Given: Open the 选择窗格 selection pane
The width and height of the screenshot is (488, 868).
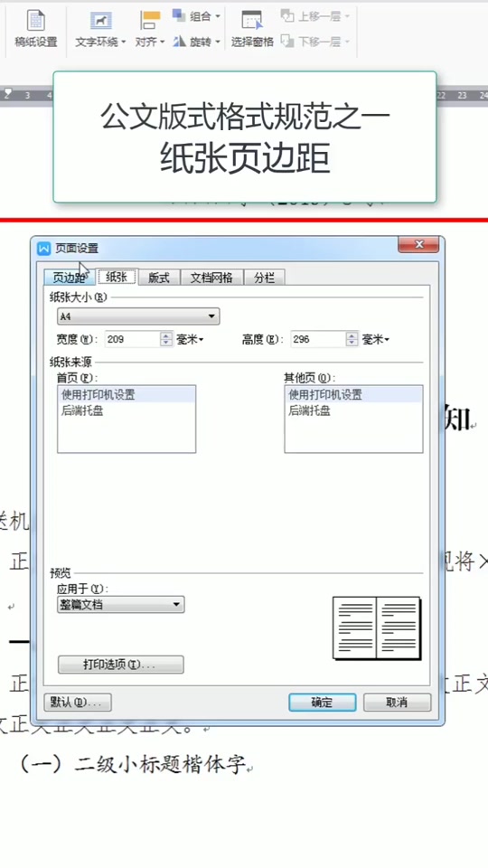Looking at the screenshot, I should [x=252, y=29].
